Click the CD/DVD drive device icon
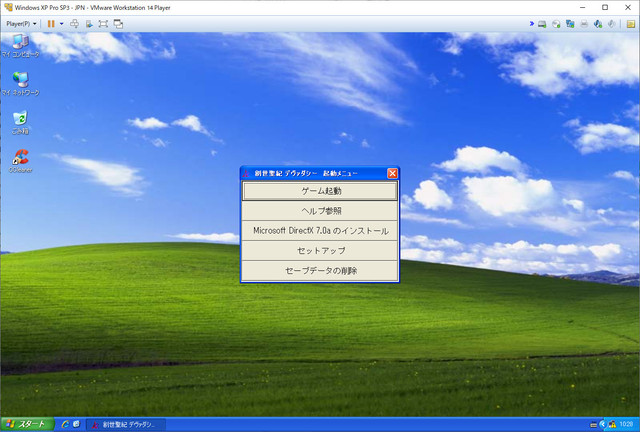640x432 pixels. click(556, 24)
